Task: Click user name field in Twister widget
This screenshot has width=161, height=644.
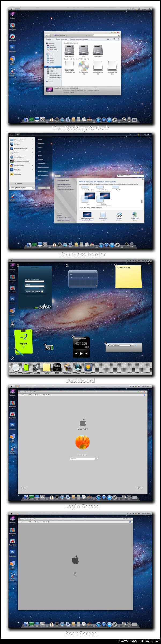Action: tap(34, 282)
